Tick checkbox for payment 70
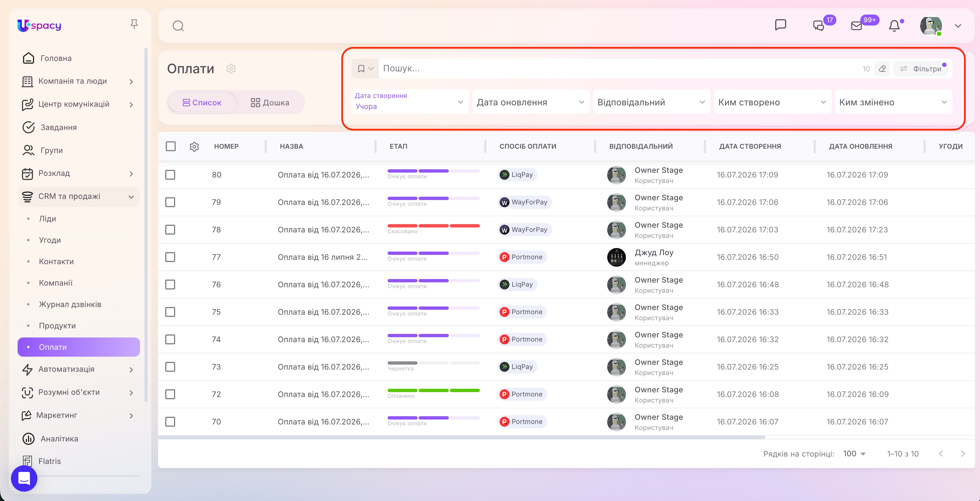The image size is (980, 501). (x=170, y=421)
